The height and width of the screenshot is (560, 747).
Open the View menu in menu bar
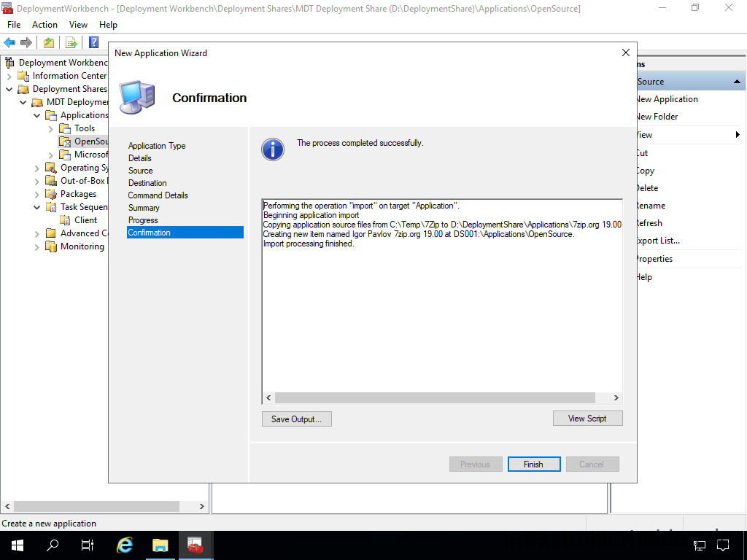78,25
